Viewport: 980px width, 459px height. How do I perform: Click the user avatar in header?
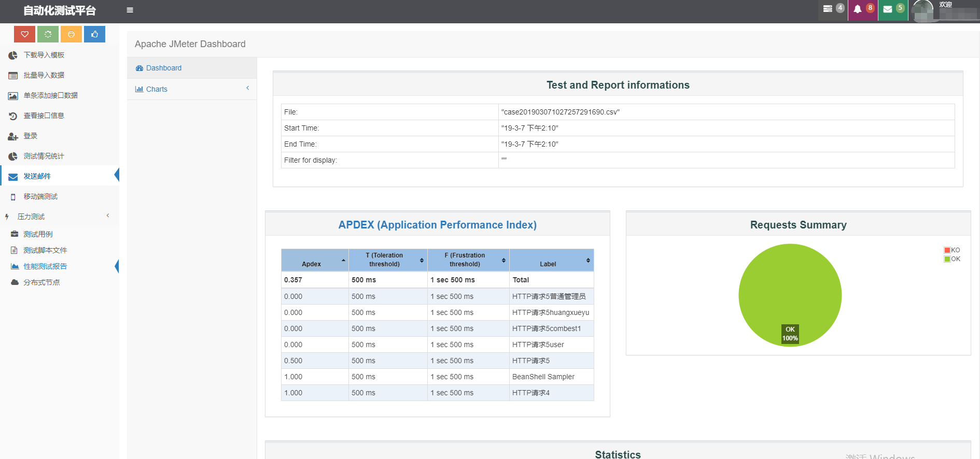(x=923, y=10)
